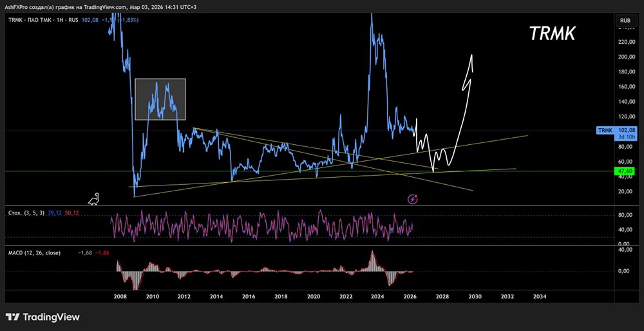Open the purple lightning event icon
This screenshot has height=331, width=644.
(413, 199)
